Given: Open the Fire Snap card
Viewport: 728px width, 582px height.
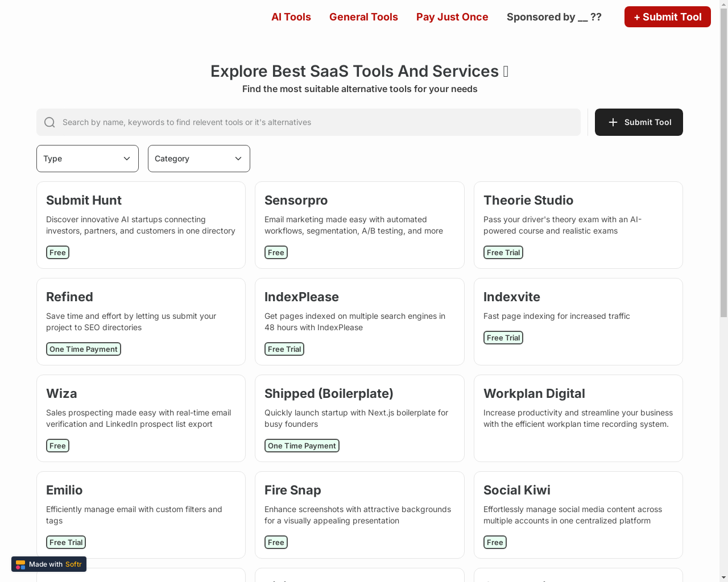Looking at the screenshot, I should click(x=359, y=515).
